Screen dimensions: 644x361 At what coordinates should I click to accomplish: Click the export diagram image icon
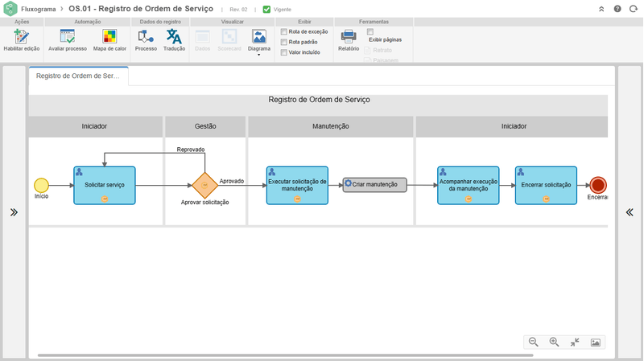(595, 343)
